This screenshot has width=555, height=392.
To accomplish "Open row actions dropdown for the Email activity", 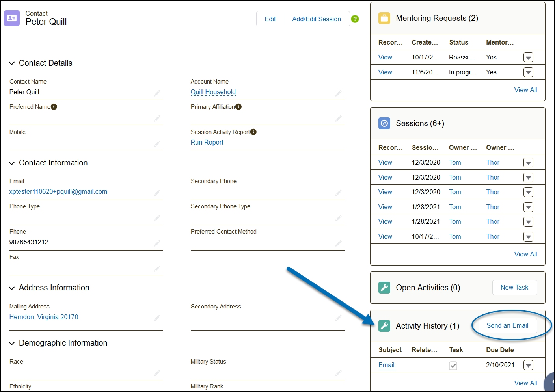I will click(x=528, y=365).
